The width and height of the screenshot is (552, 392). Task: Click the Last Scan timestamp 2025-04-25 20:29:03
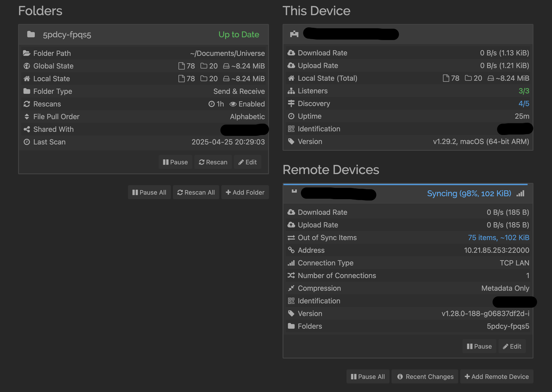point(228,142)
